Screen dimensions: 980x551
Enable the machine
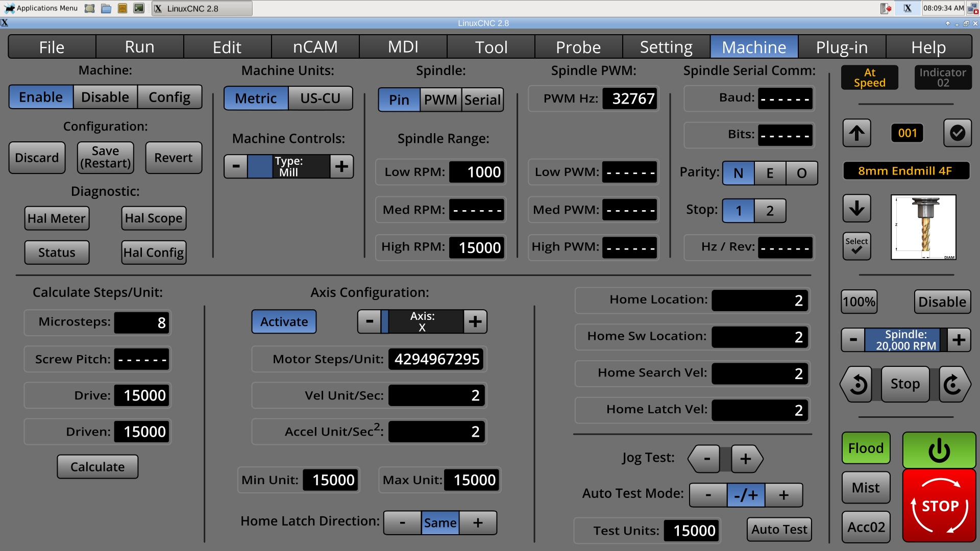pyautogui.click(x=41, y=97)
